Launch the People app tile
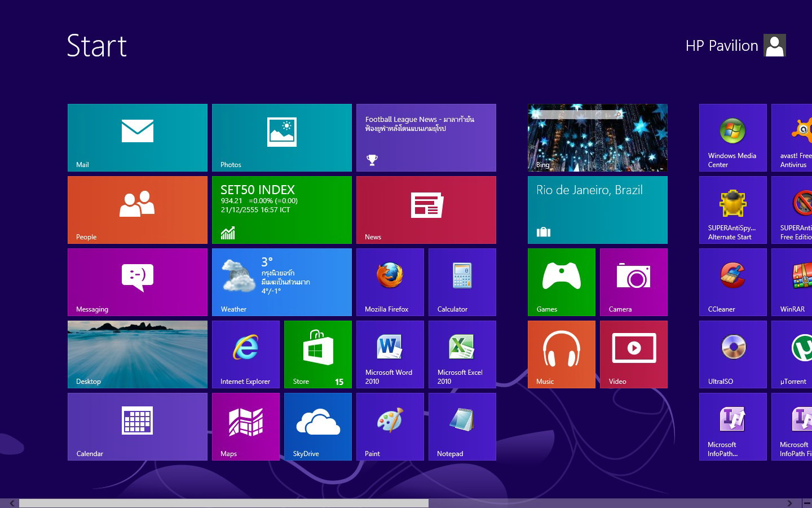The height and width of the screenshot is (508, 812). pos(138,210)
